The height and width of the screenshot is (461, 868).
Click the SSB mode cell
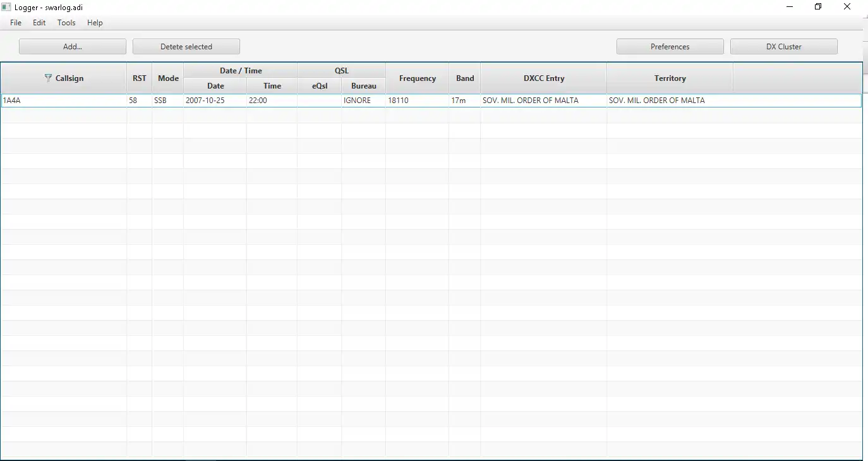[x=168, y=101]
